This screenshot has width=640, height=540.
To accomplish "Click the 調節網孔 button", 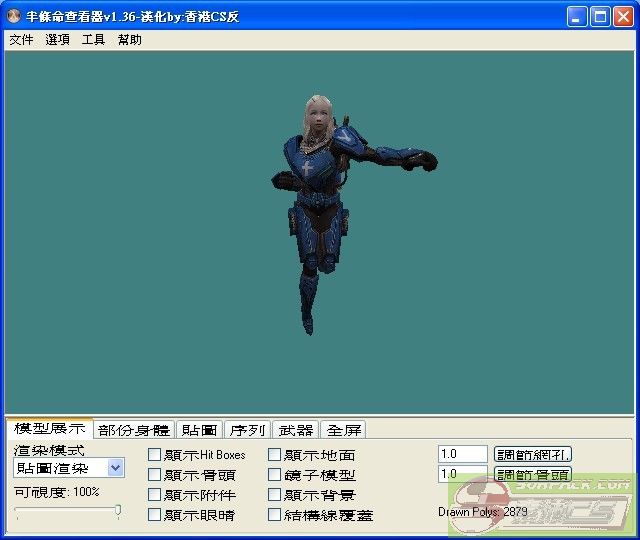I will pos(533,454).
